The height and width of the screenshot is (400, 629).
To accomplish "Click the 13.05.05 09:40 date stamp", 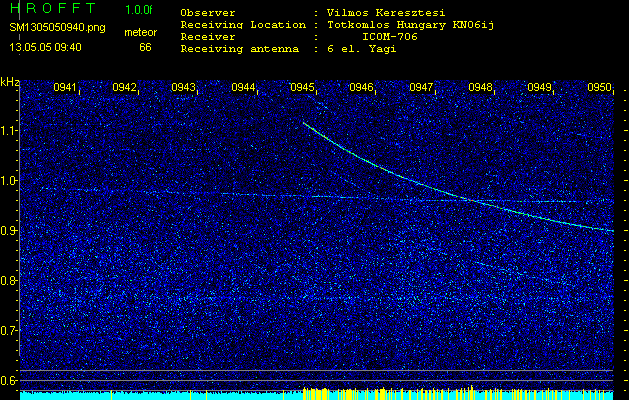I will click(45, 47).
